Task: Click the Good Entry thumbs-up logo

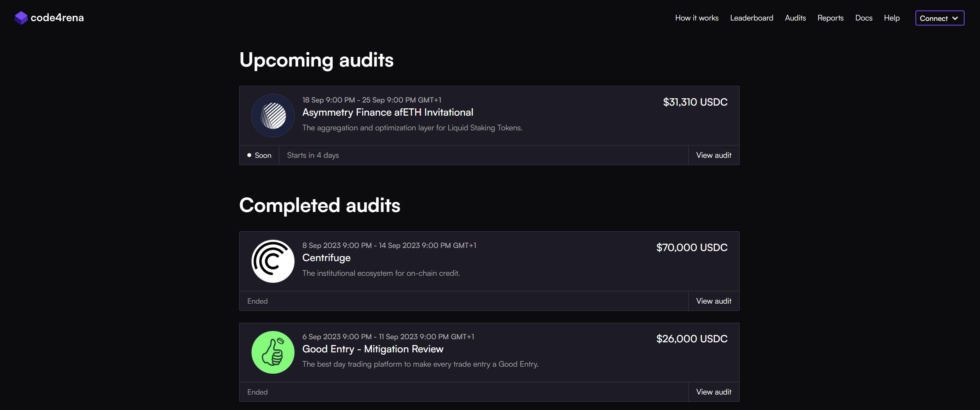Action: (x=273, y=352)
